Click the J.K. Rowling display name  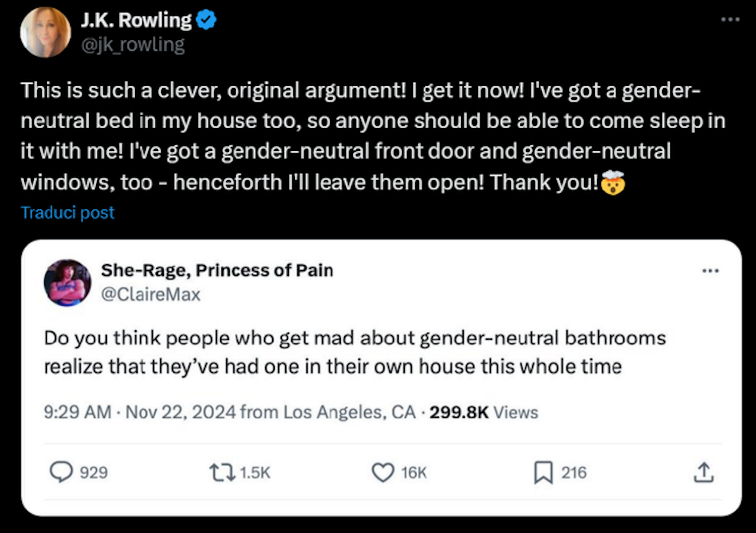pos(136,20)
